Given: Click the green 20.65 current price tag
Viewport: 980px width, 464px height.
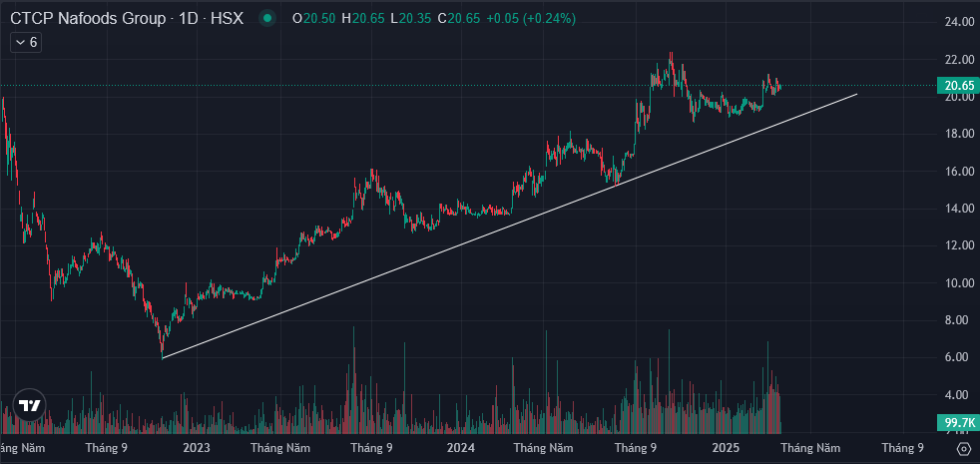Looking at the screenshot, I should click(x=957, y=87).
